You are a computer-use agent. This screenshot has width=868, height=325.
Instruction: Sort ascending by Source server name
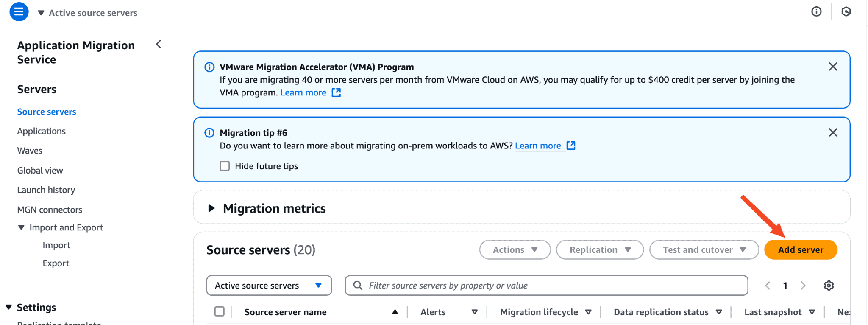(395, 312)
